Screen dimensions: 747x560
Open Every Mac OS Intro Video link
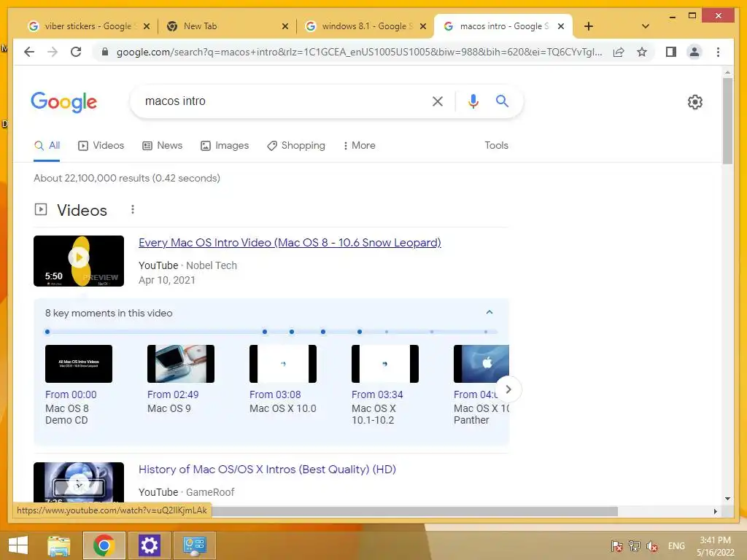pos(290,242)
